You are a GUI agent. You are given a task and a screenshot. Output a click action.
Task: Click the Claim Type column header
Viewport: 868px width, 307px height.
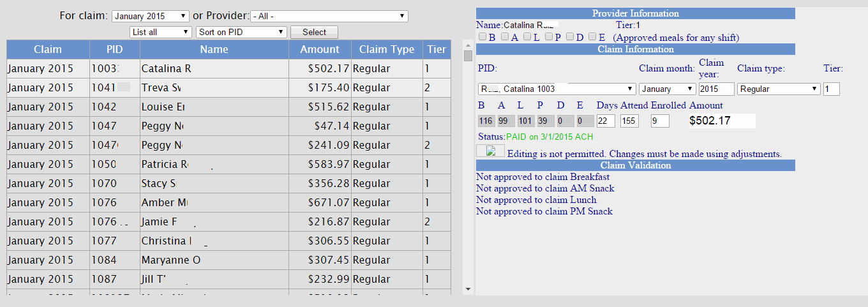[387, 49]
